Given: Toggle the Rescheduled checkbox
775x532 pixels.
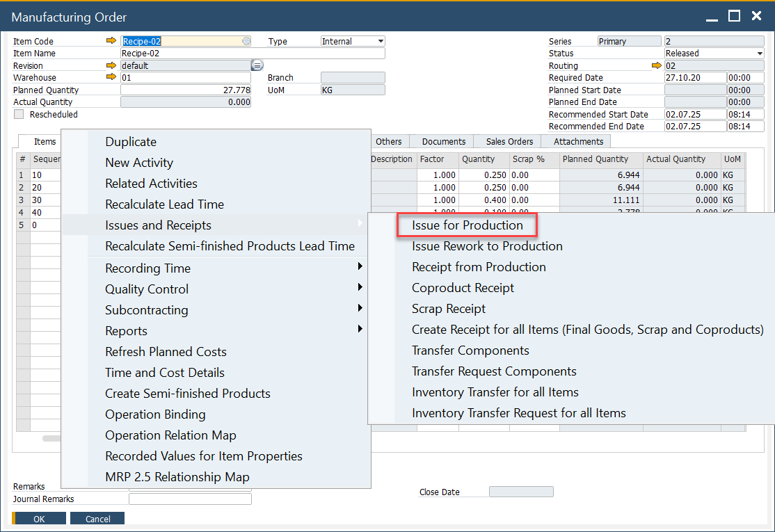Looking at the screenshot, I should click(19, 114).
